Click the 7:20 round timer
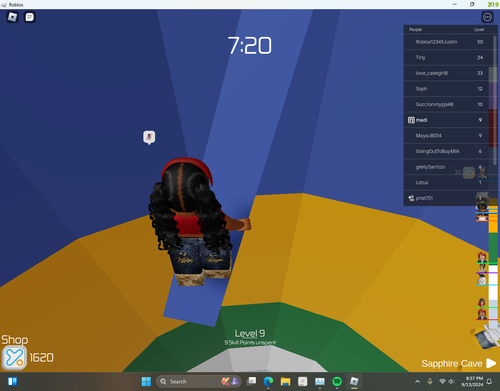 coord(250,45)
